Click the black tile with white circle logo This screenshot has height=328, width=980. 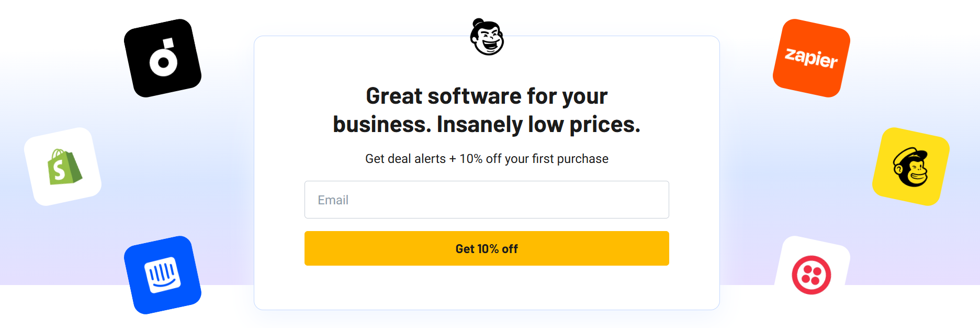(162, 58)
